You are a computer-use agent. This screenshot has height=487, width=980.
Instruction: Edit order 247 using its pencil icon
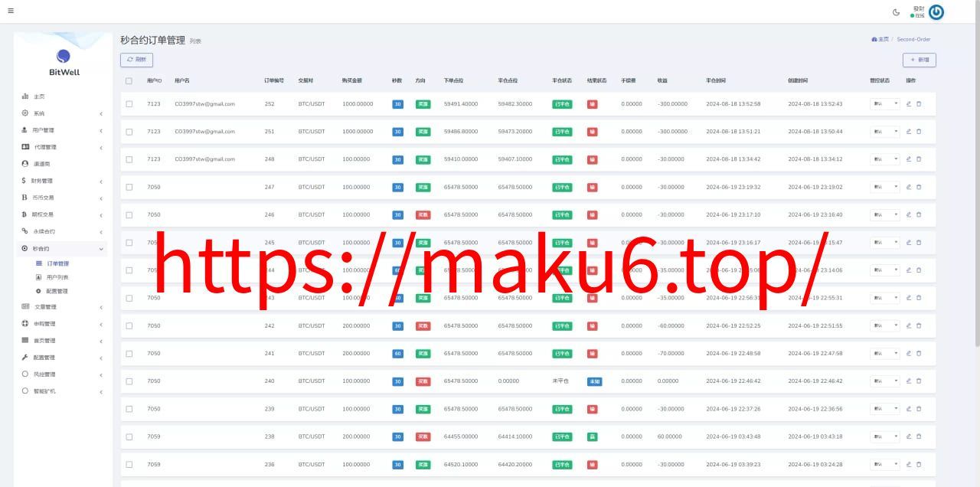coord(909,187)
